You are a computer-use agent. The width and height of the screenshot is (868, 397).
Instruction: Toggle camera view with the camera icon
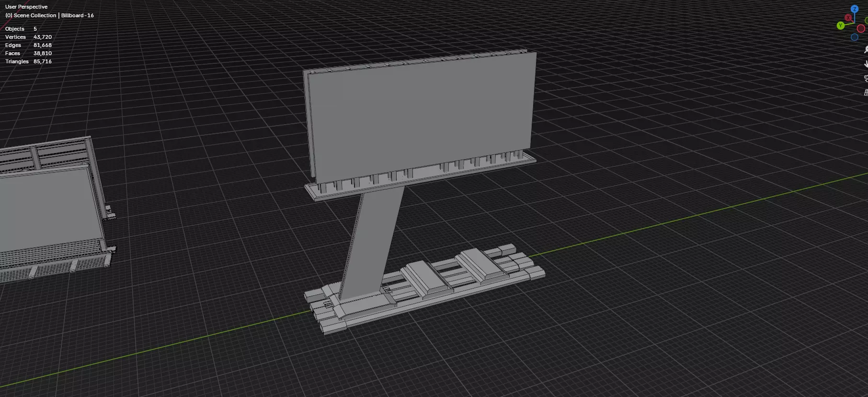point(866,78)
